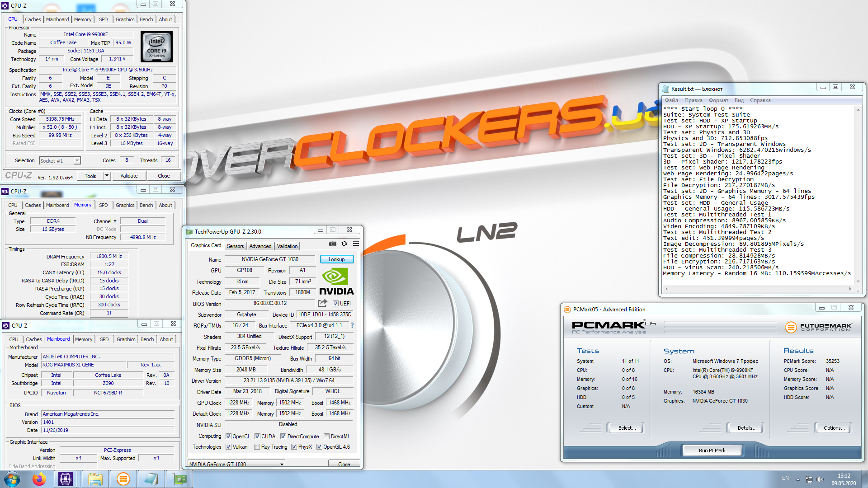Viewport: 868px width, 488px height.
Task: Click the GPU-Z title bar card icon
Action: (x=189, y=232)
